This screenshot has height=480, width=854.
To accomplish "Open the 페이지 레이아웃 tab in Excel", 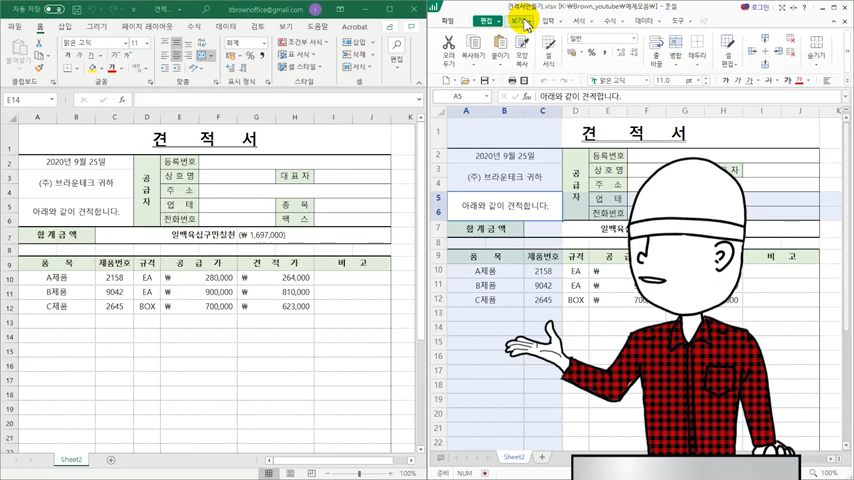I will (x=147, y=26).
